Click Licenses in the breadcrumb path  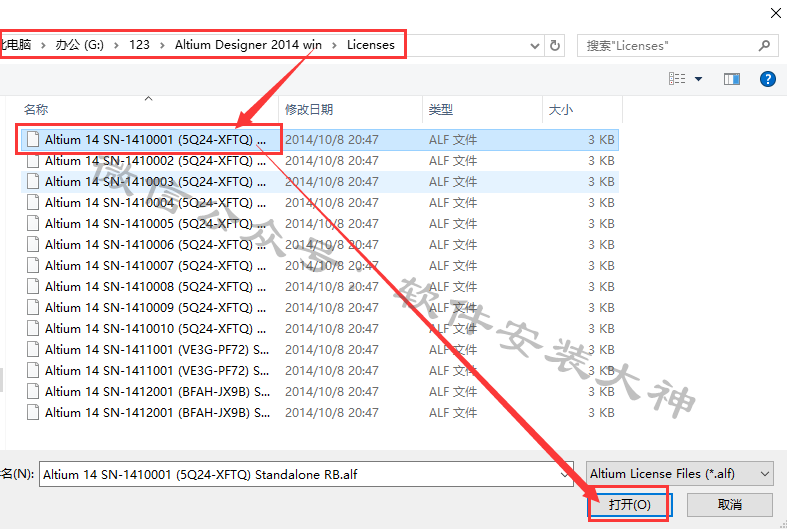(370, 45)
